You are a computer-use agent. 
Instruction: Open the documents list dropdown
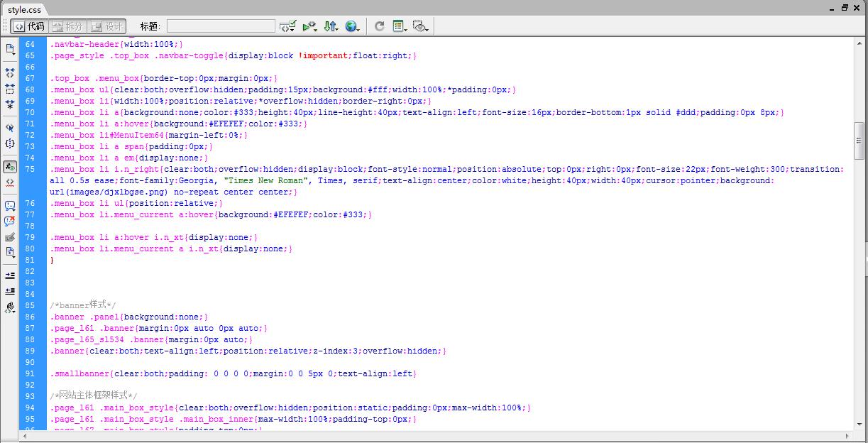point(10,50)
